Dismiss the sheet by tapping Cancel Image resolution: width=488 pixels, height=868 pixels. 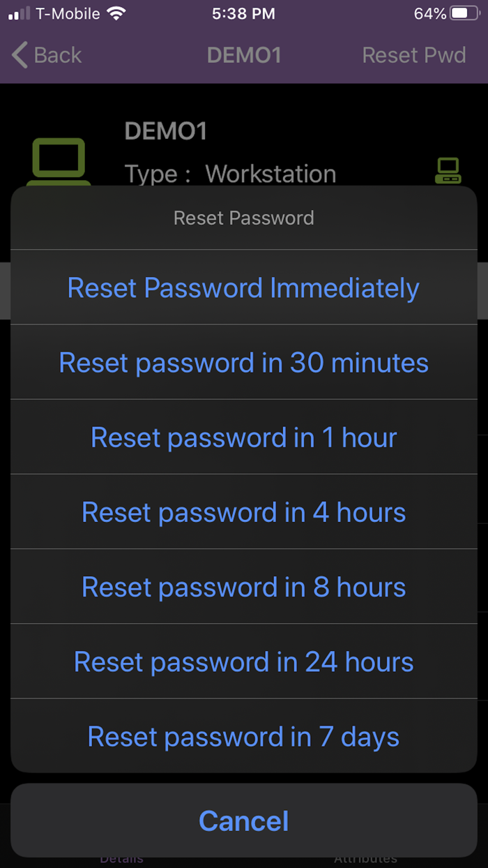(243, 821)
